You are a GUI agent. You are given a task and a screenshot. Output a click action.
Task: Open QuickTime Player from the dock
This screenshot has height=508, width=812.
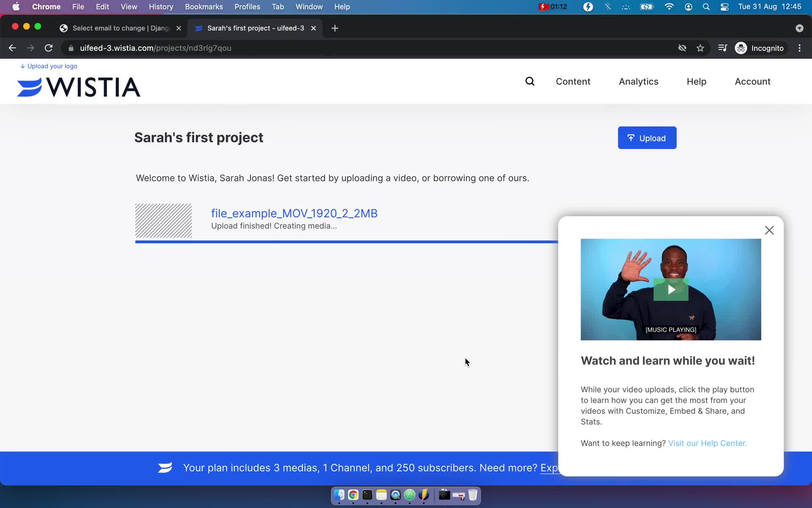[395, 494]
